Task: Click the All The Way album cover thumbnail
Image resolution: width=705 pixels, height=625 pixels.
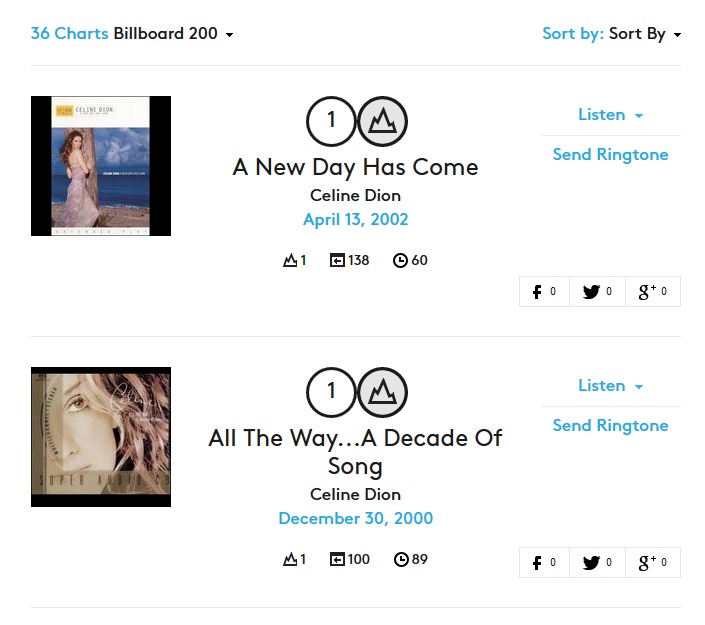Action: click(101, 437)
